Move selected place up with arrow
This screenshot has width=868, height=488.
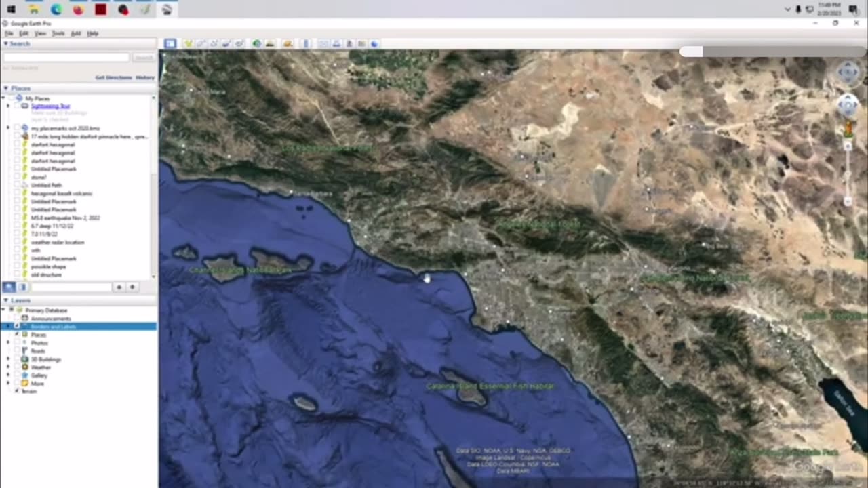click(119, 287)
